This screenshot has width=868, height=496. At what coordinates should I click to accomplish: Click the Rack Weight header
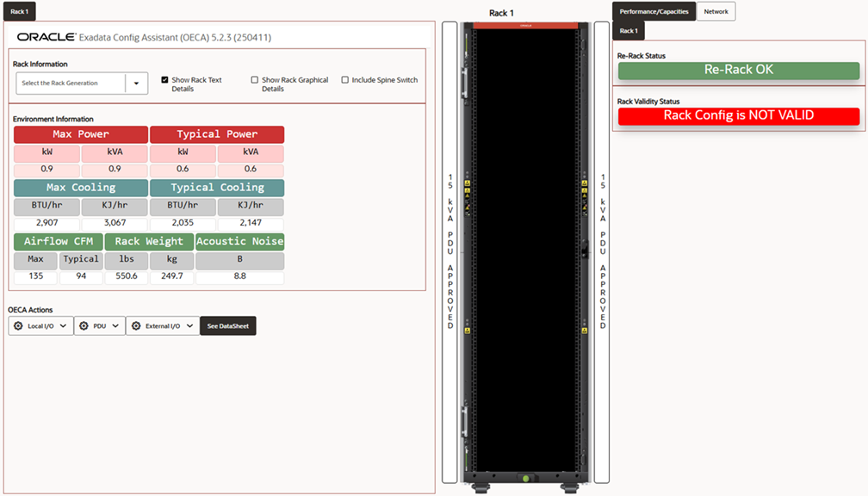tap(149, 241)
